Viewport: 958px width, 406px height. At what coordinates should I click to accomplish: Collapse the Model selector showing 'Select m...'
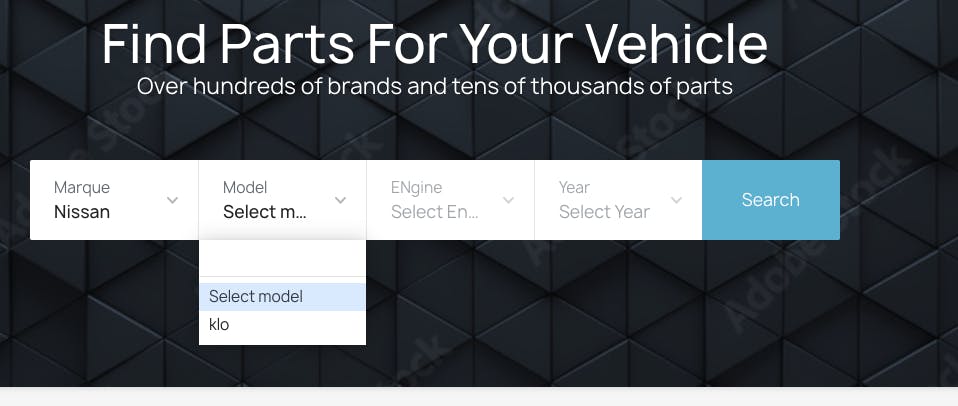click(x=282, y=200)
